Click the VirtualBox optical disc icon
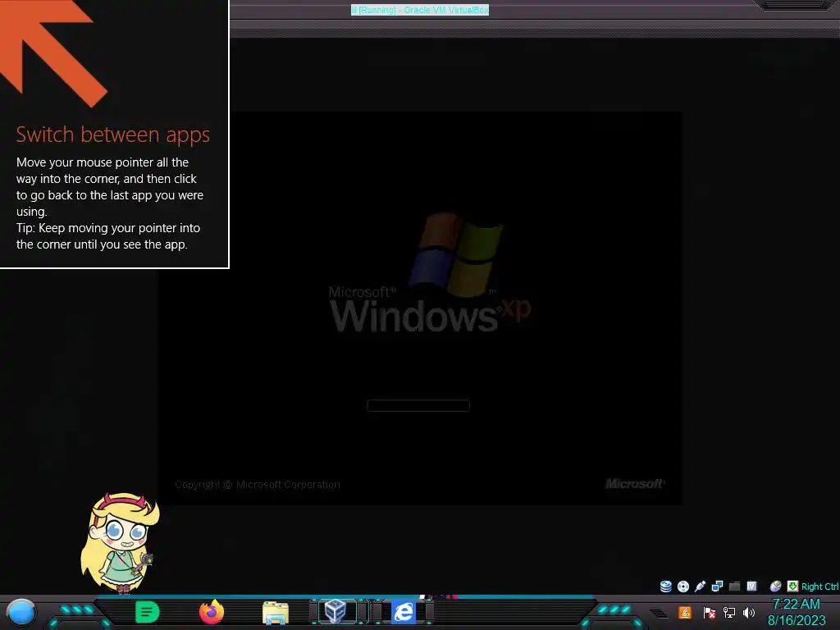This screenshot has width=840, height=630. pos(683,586)
